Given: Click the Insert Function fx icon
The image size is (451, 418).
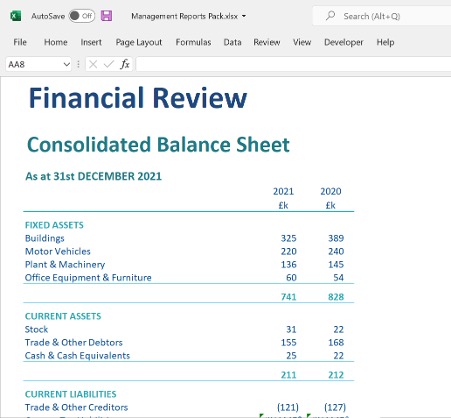Looking at the screenshot, I should 125,64.
